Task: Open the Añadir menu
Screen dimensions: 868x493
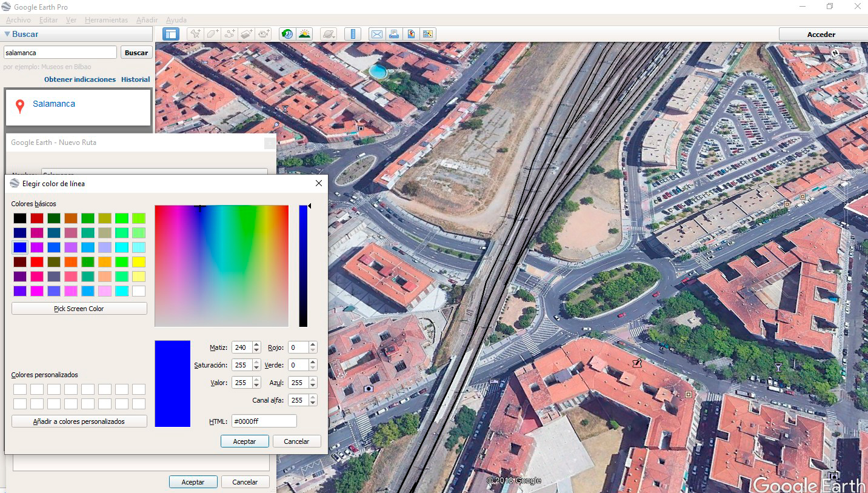Action: click(x=147, y=20)
